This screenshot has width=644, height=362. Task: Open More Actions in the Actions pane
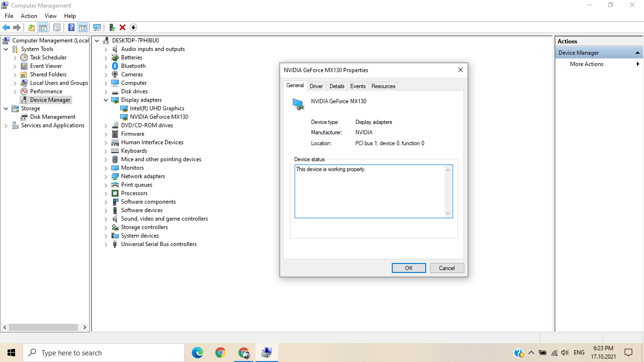586,64
